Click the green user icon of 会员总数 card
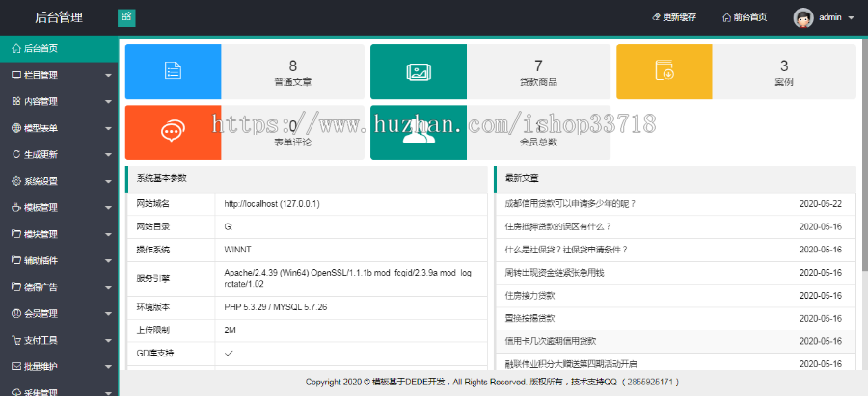Screen dimensions: 868x396 click(x=419, y=133)
